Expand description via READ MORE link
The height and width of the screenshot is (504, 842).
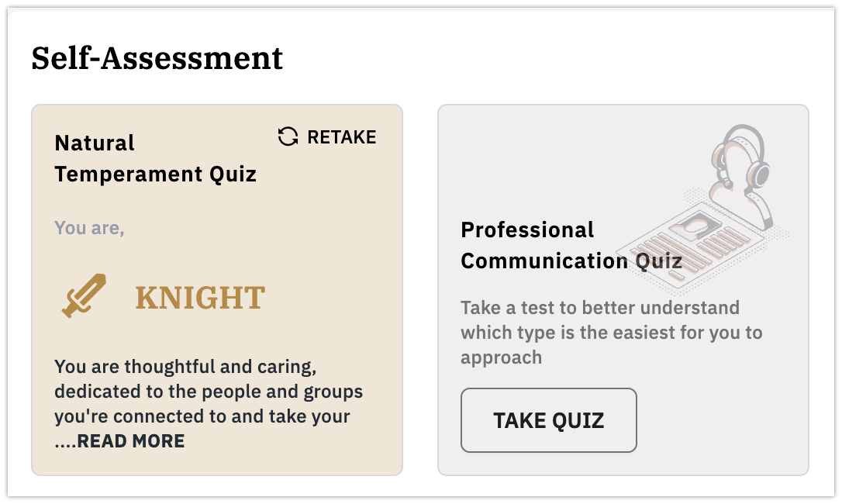(x=130, y=441)
